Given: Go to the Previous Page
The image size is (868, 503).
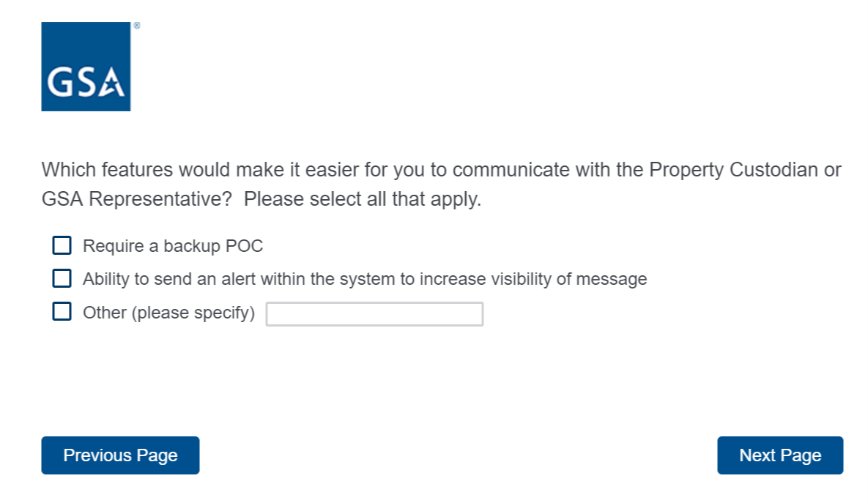Looking at the screenshot, I should tap(120, 455).
